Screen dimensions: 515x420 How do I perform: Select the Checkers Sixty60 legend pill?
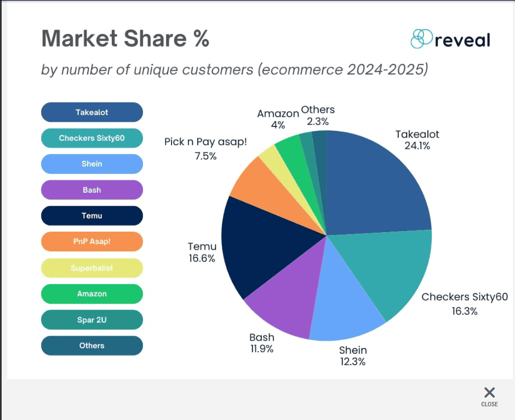(92, 138)
